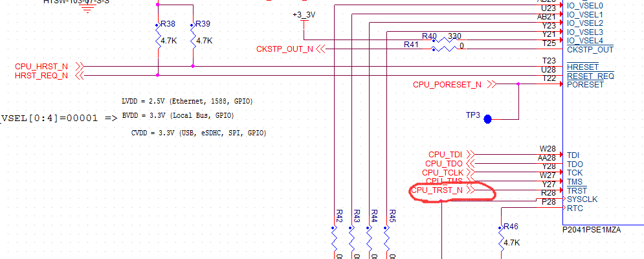Image resolution: width=644 pixels, height=259 pixels.
Task: Click the 330 value of R40
Action: tap(454, 36)
